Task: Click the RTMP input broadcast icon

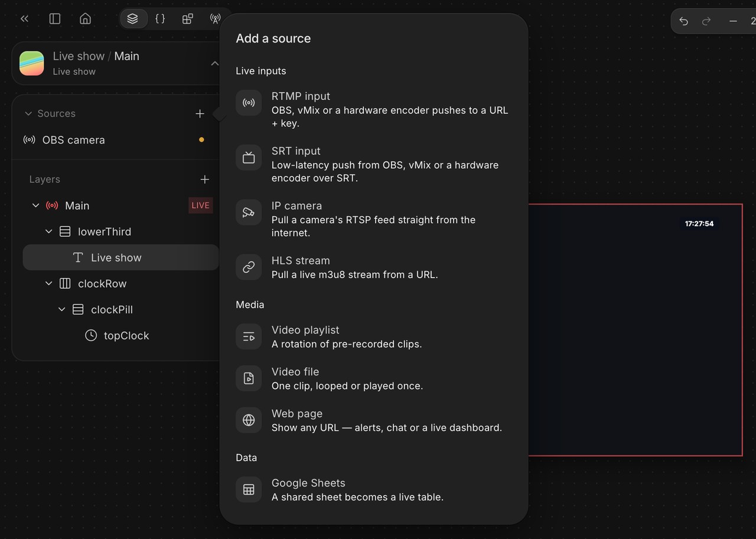Action: point(249,103)
